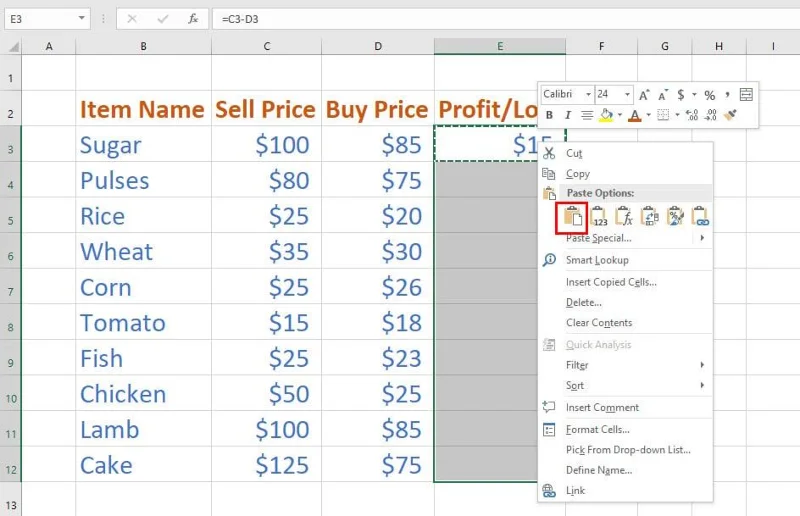Click the Sell Price header cell
Image resolution: width=800 pixels, height=516 pixels.
266,109
